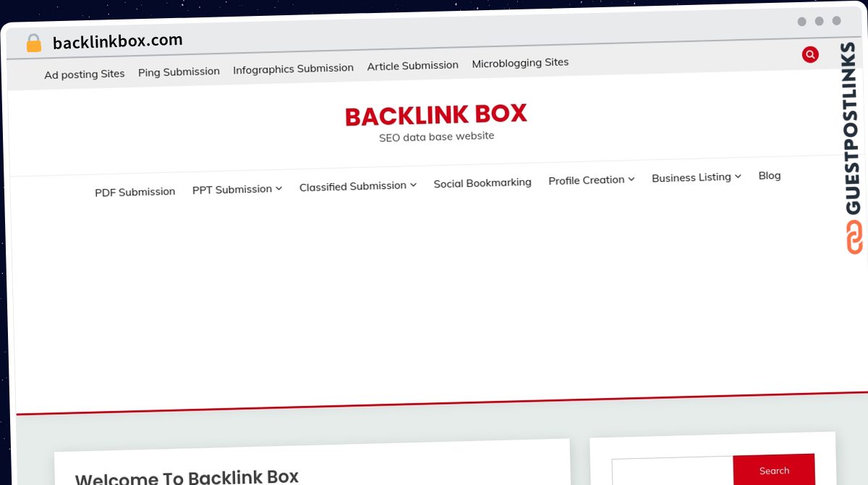The width and height of the screenshot is (868, 485).
Task: Open the Social Bookmarking page
Action: 482,182
